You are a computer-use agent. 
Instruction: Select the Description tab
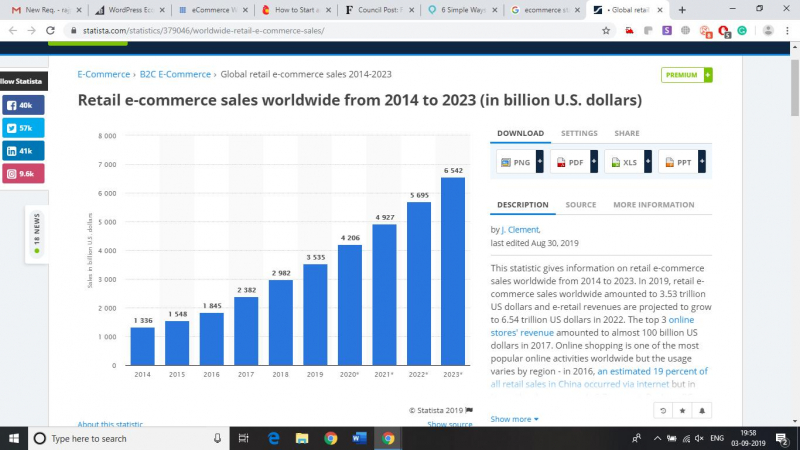(522, 205)
